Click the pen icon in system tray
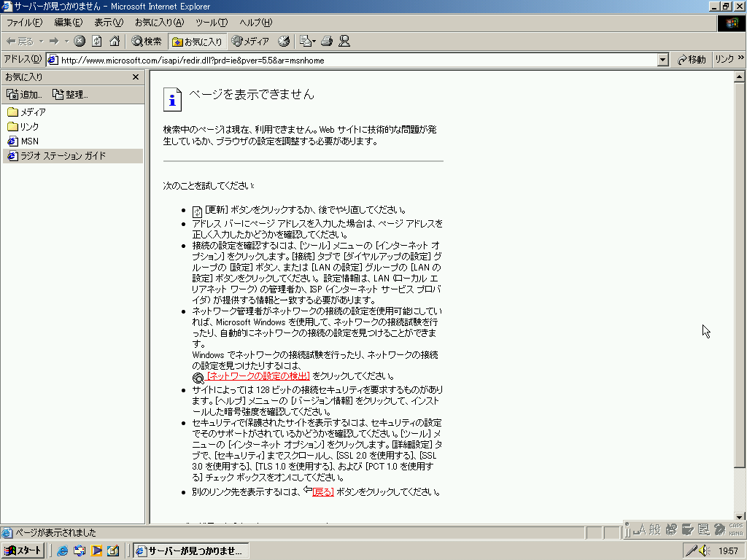Viewport: 747px width, 560px height. (691, 551)
